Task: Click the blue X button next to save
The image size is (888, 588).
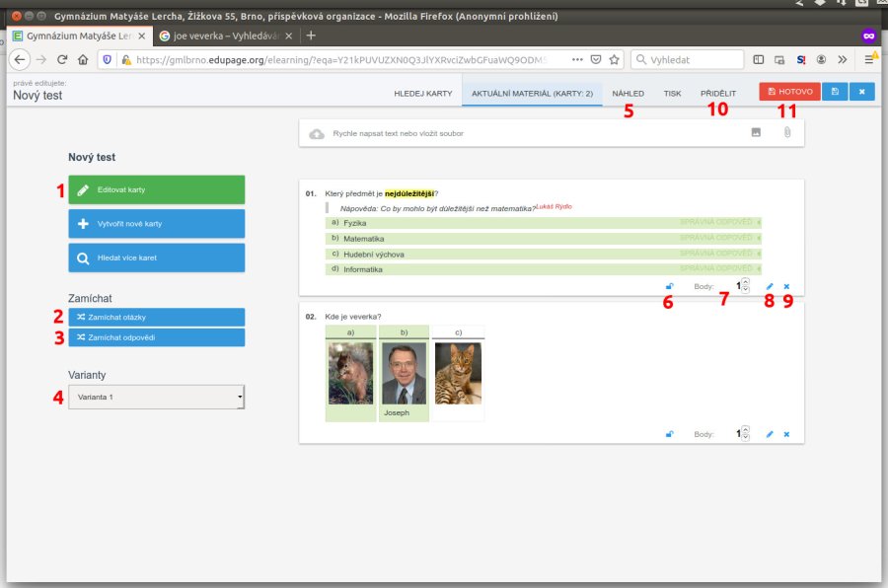Action: click(x=861, y=92)
